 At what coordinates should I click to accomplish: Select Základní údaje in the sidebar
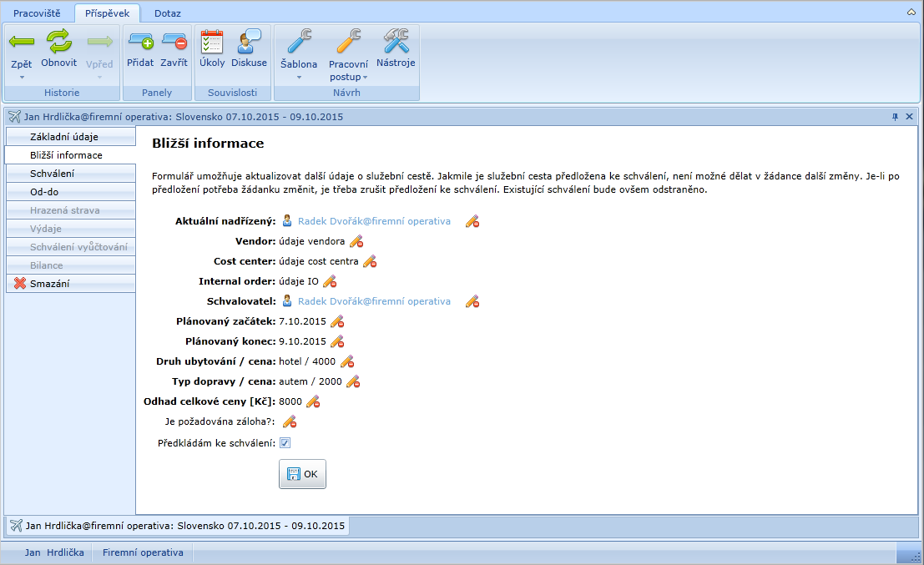point(70,137)
